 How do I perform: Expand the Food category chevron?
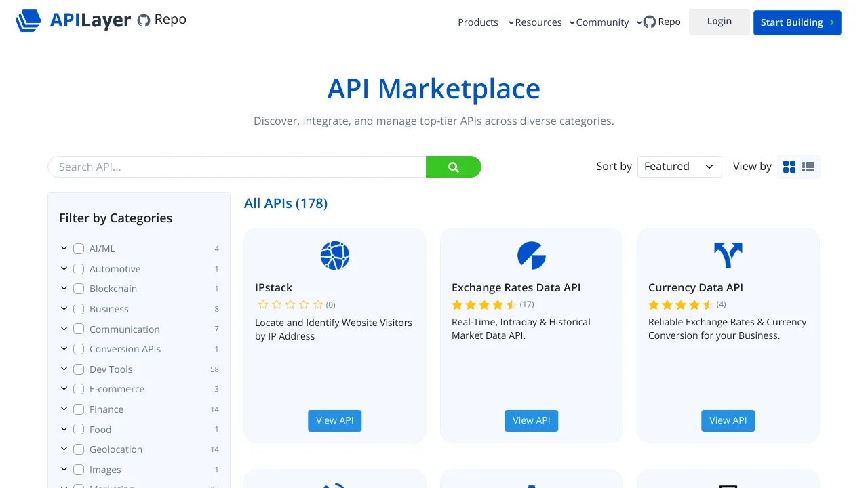pyautogui.click(x=64, y=429)
